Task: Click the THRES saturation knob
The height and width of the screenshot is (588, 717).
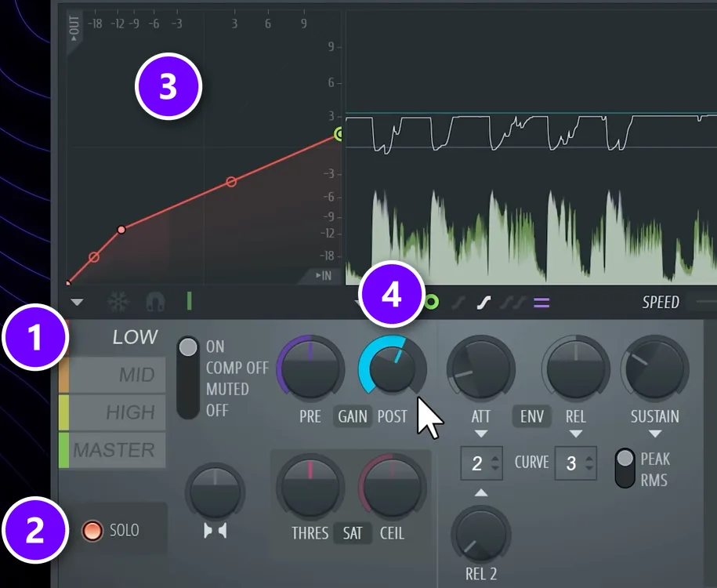Action: point(310,487)
